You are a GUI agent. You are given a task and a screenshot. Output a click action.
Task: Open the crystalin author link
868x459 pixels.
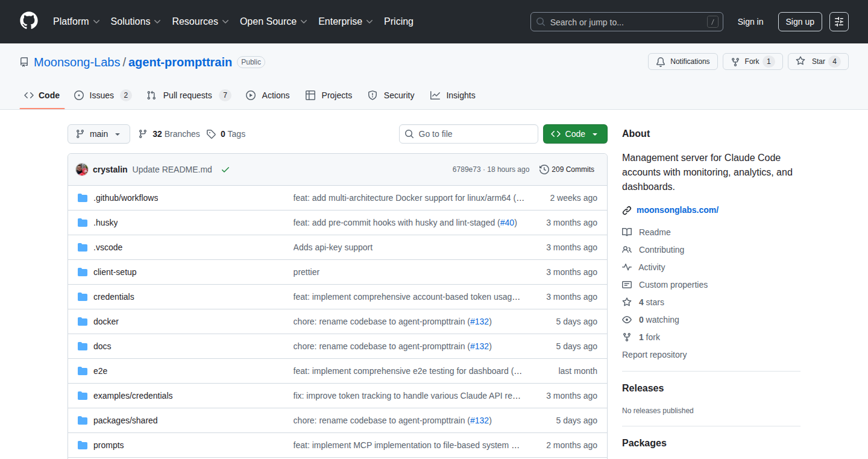pyautogui.click(x=110, y=169)
